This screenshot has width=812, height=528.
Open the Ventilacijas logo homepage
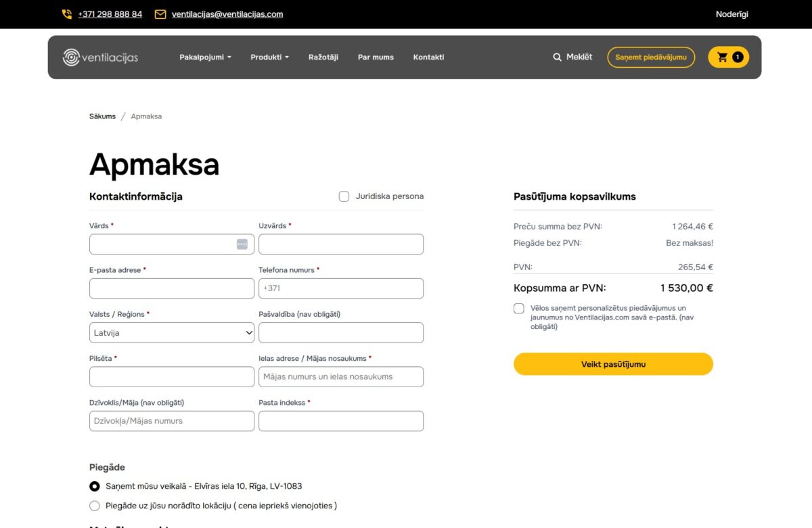tap(100, 58)
